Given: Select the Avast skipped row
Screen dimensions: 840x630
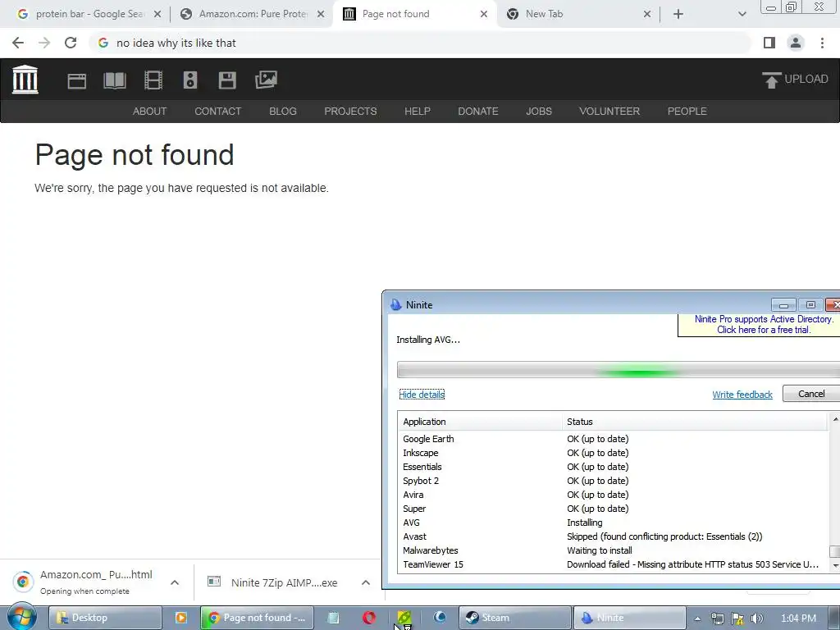Looking at the screenshot, I should tap(614, 536).
